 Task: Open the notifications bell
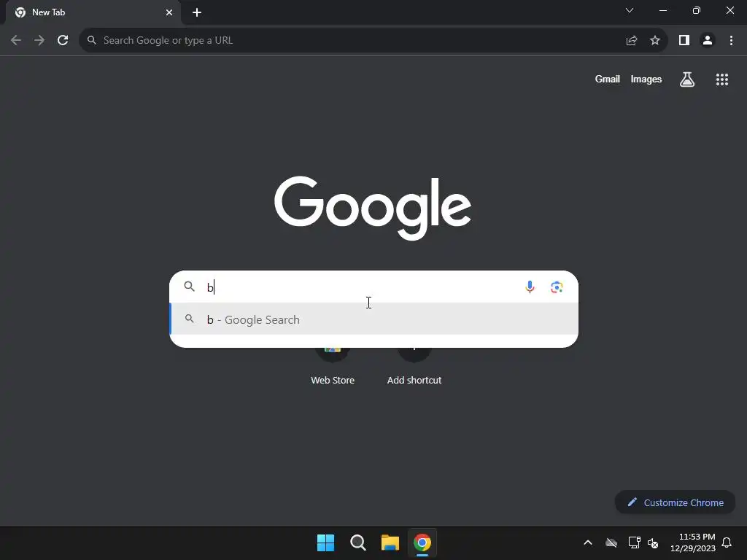(727, 542)
